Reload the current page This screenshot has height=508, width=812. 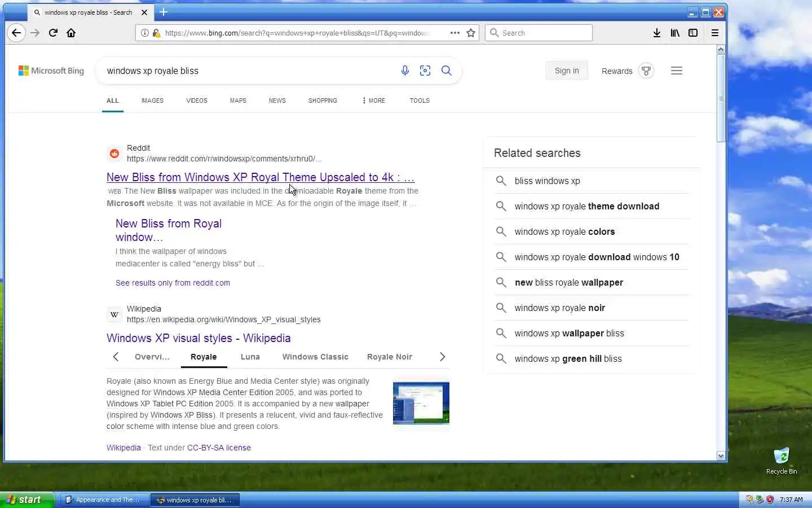[x=53, y=33]
